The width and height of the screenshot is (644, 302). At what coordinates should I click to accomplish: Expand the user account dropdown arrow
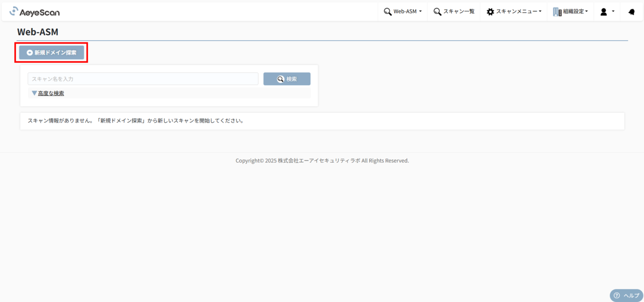[x=613, y=11]
